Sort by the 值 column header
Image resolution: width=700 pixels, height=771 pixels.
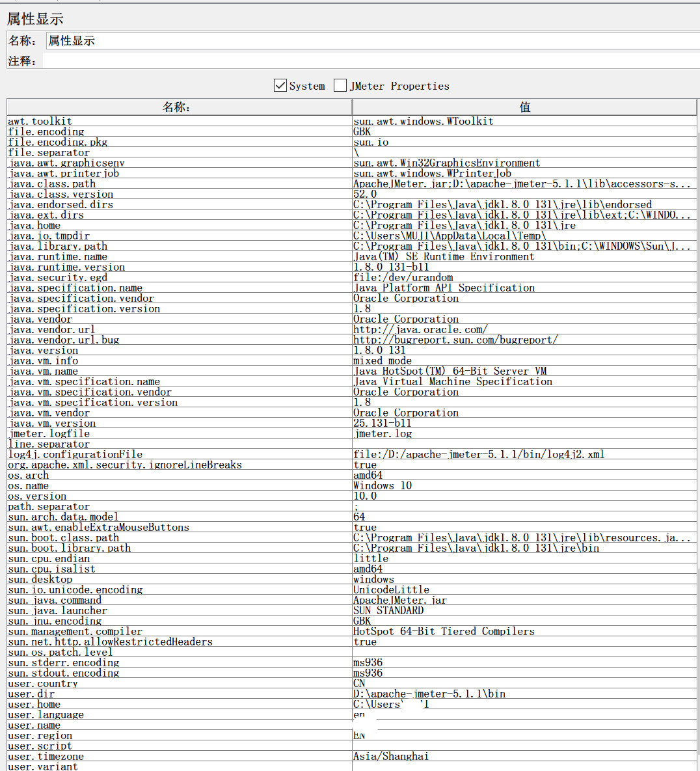(x=524, y=107)
